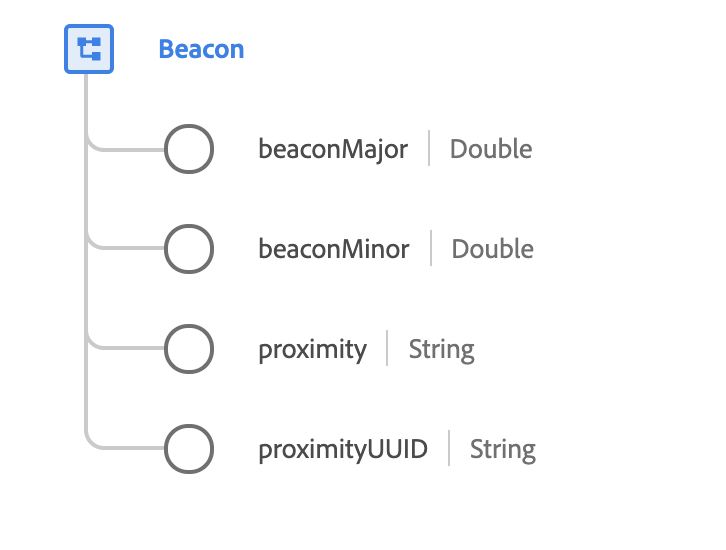
Task: Click the circle node beside beaconMinor
Action: (189, 249)
